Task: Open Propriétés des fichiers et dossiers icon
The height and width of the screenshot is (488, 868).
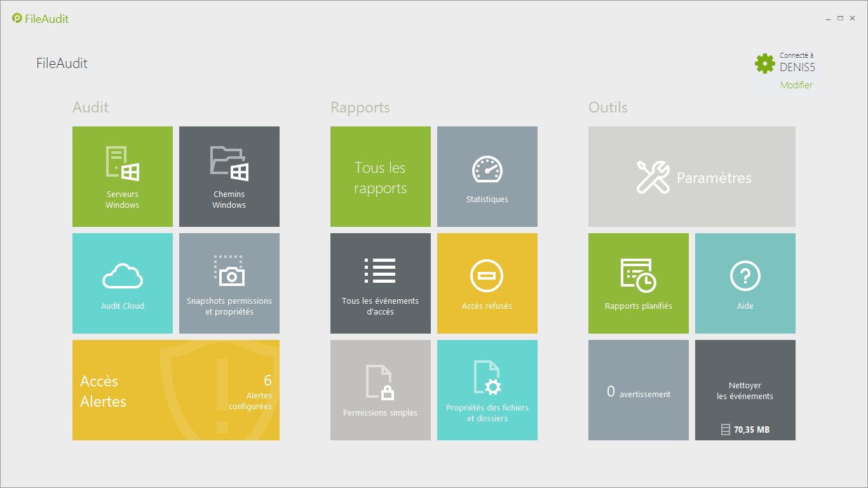Action: click(x=487, y=377)
